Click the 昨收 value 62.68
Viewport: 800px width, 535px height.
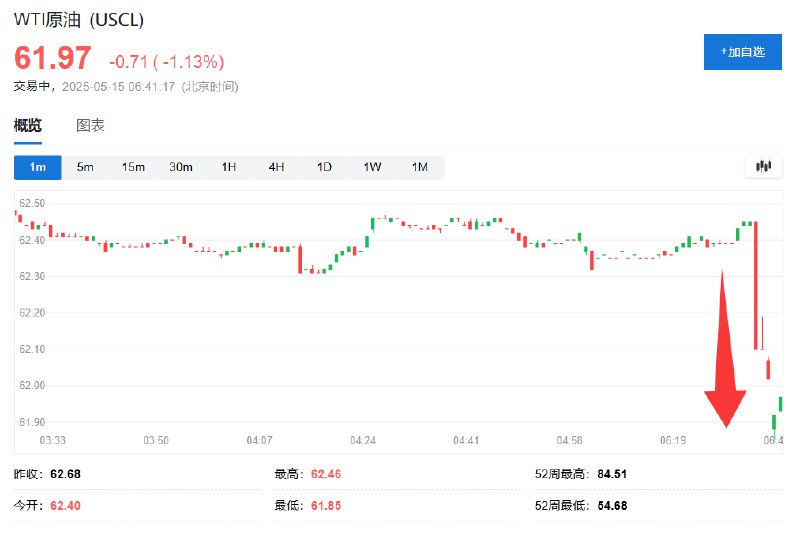point(65,474)
